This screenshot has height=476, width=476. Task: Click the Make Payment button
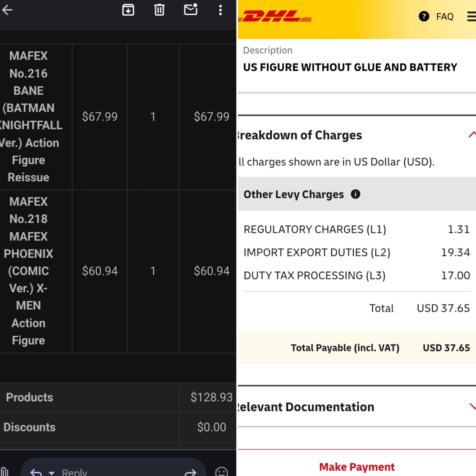(357, 467)
